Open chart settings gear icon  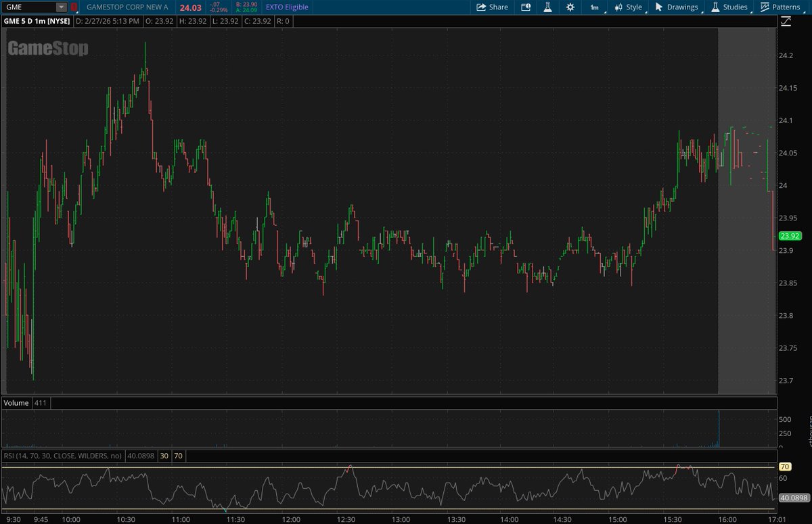coord(570,7)
